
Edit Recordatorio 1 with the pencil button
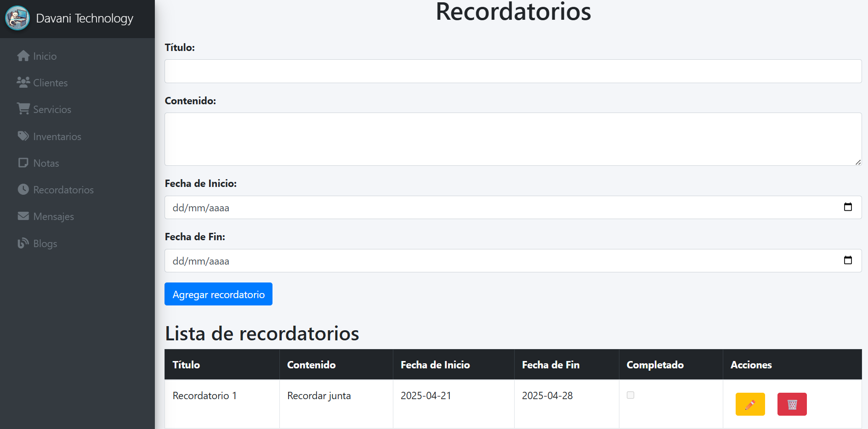(750, 404)
